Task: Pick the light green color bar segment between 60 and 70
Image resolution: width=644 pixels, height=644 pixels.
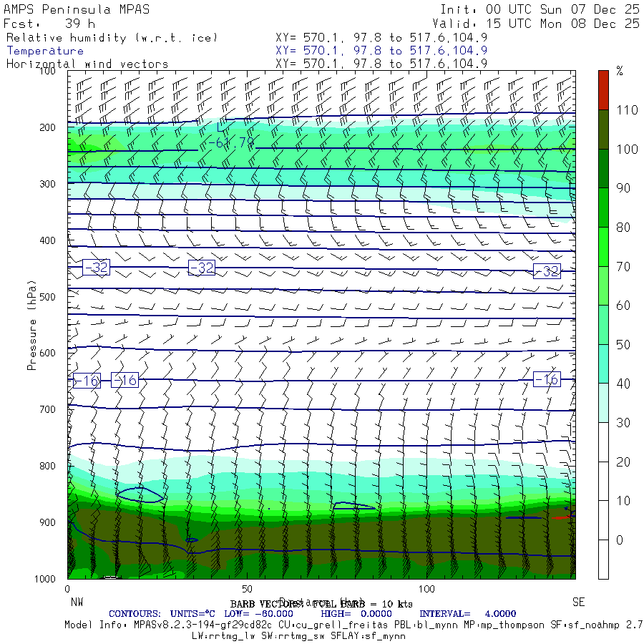Action: pos(603,286)
